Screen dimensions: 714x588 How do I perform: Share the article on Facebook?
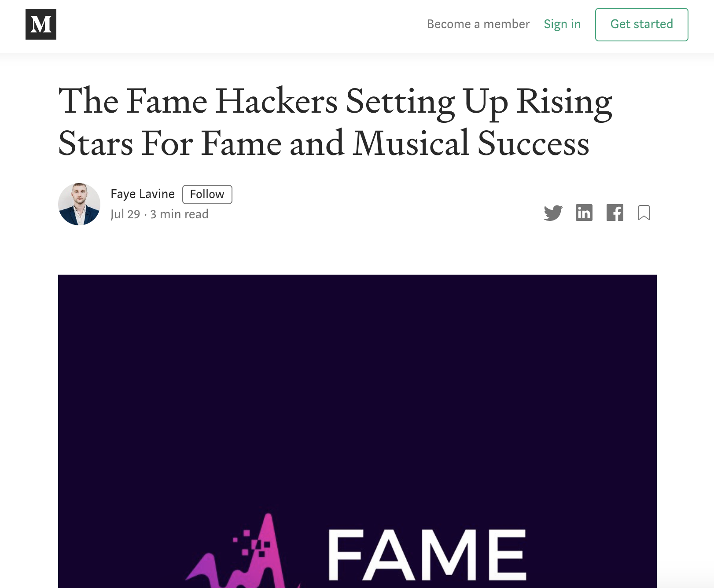click(615, 213)
